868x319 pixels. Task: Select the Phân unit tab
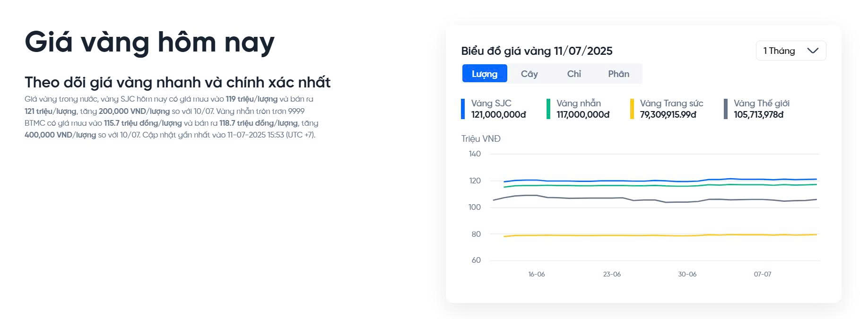[x=618, y=74]
